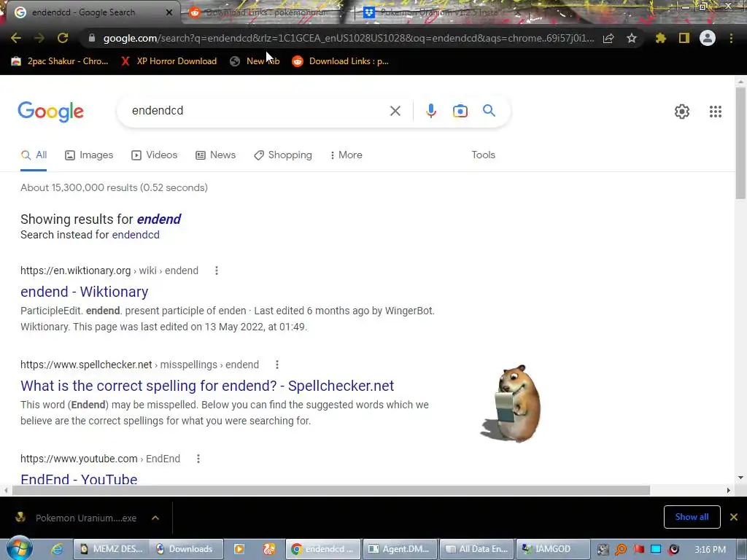The image size is (747, 560).
Task: Select the Videos search tab
Action: click(x=154, y=155)
